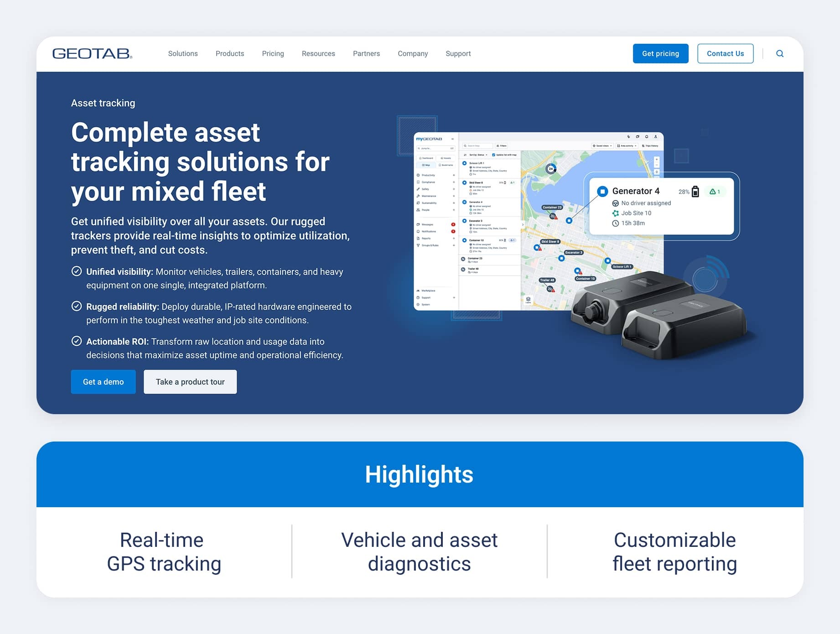
Task: Expand the Maintenance sidebar section plus
Action: 454,196
